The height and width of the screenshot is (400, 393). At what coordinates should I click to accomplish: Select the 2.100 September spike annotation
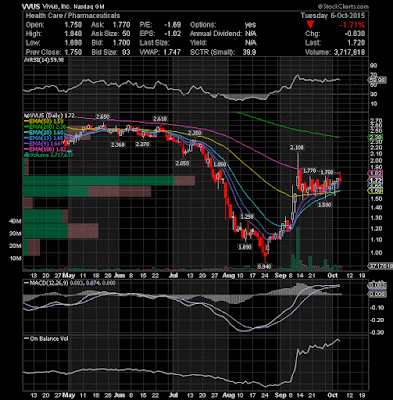coord(296,147)
